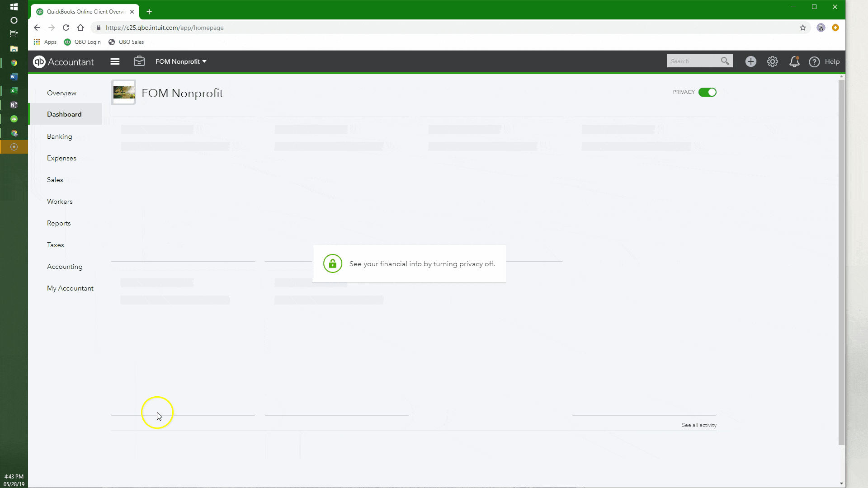Open the Help question mark

point(814,62)
